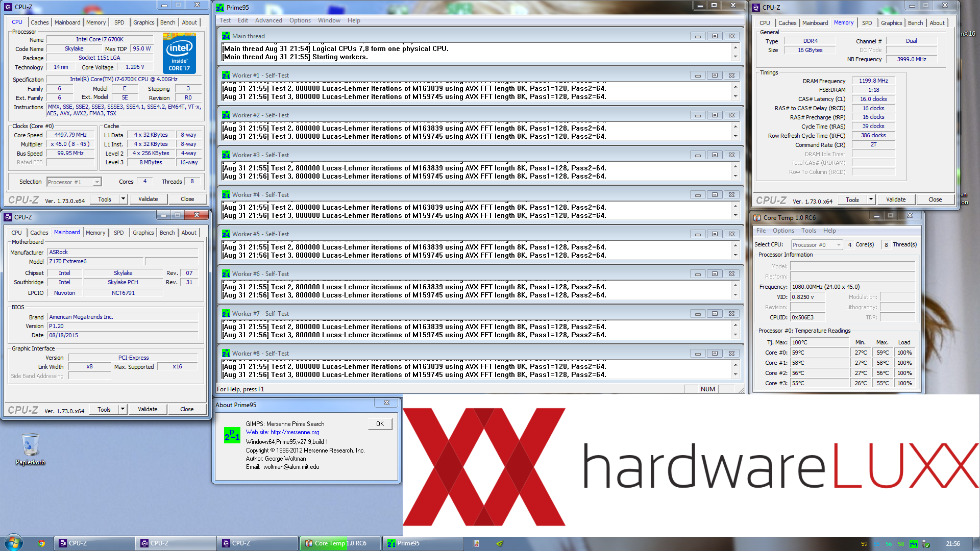Open Tools dropdown arrow in Mainboard CPU-Z

point(122,409)
